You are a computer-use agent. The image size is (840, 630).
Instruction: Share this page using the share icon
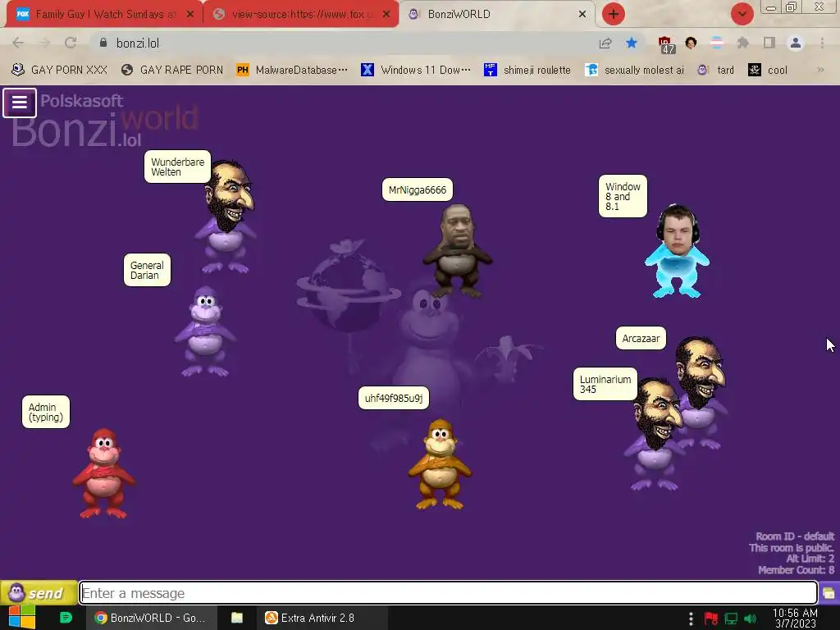click(x=605, y=43)
